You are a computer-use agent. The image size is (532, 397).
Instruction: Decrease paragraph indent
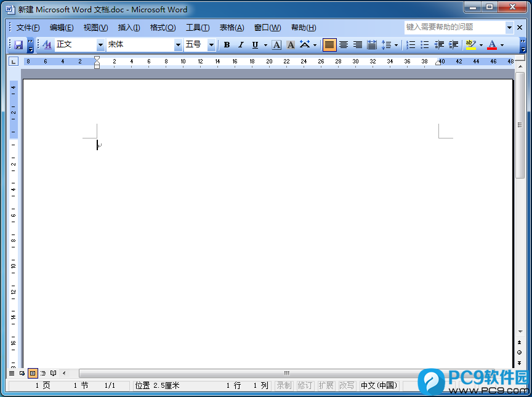(x=439, y=45)
